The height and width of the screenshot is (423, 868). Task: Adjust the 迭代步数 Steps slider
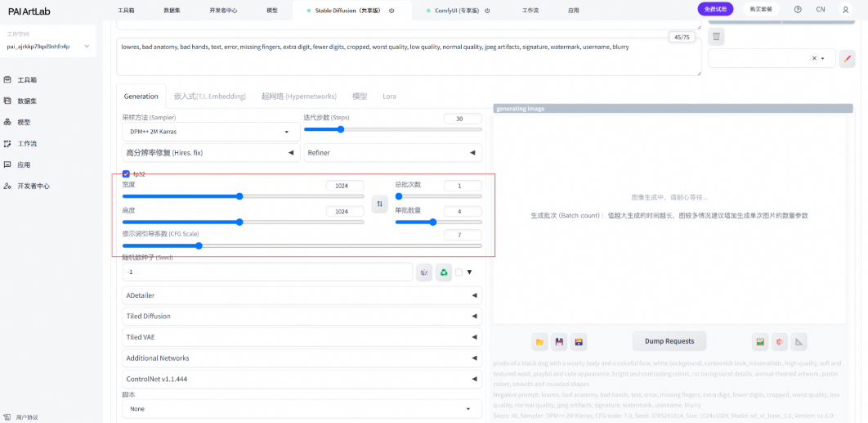tap(392, 129)
